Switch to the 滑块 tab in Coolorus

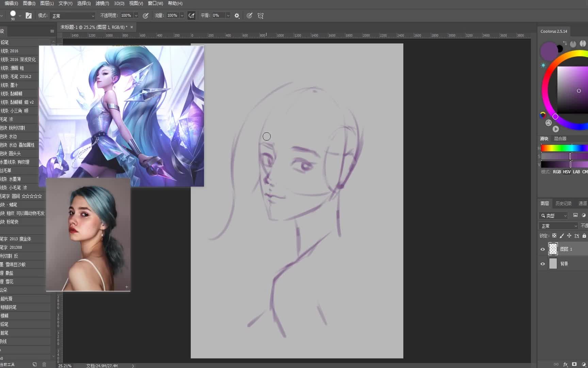(544, 139)
